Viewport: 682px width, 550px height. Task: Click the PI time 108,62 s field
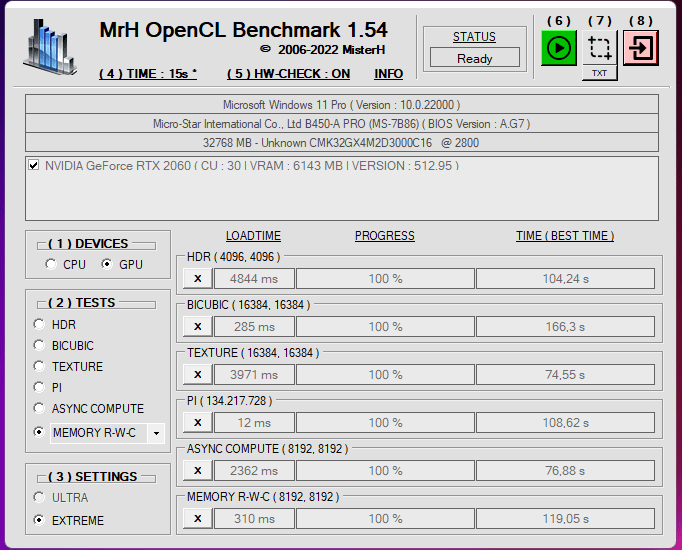pos(565,423)
